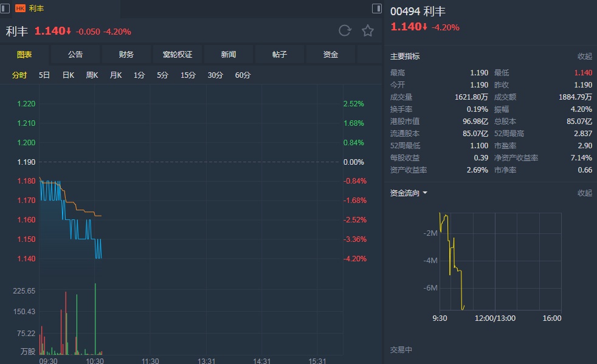Switch to the 财务 tab
597x364 pixels.
pyautogui.click(x=126, y=55)
